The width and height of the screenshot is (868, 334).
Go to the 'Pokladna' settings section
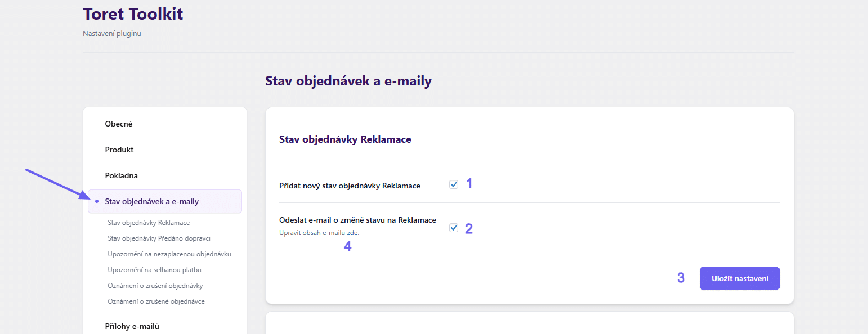tap(122, 175)
